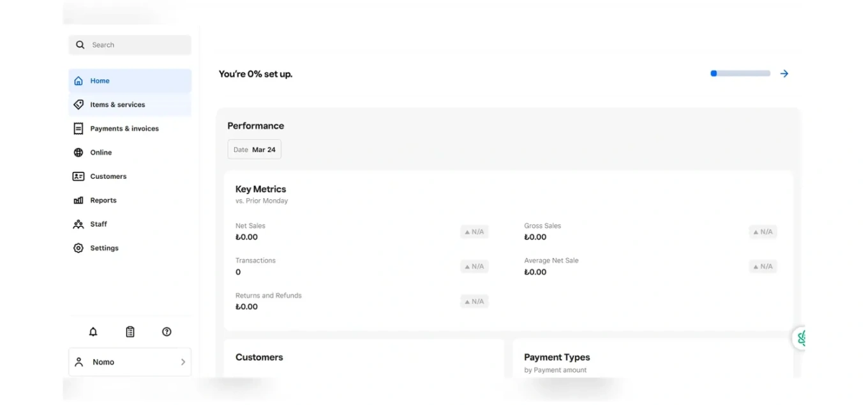Open the help question mark icon

[167, 332]
